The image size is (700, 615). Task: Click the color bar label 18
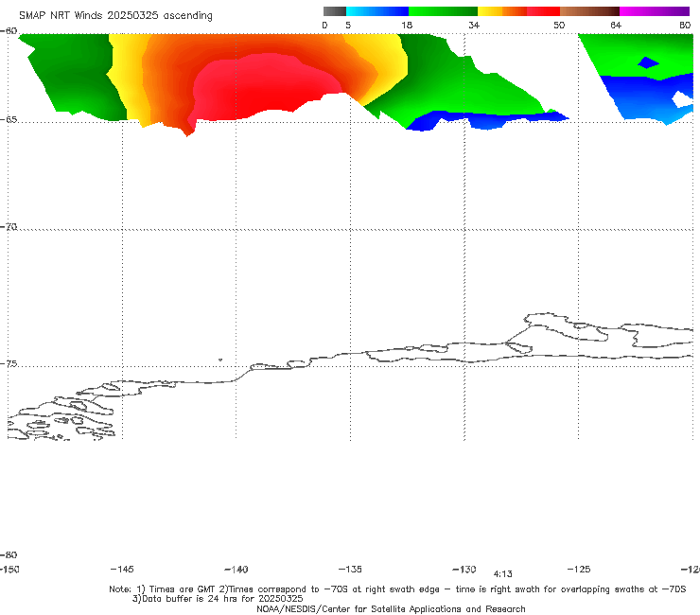click(407, 25)
